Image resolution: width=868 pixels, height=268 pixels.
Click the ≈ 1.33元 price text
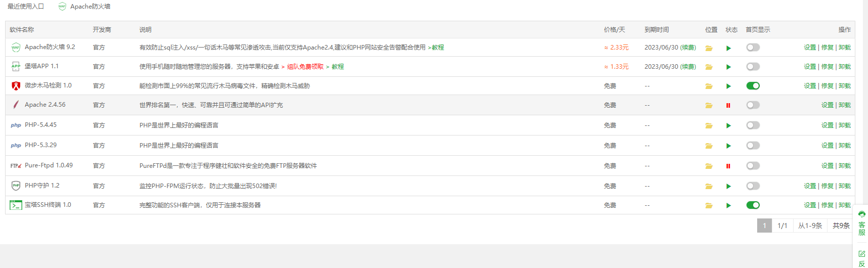click(x=616, y=67)
